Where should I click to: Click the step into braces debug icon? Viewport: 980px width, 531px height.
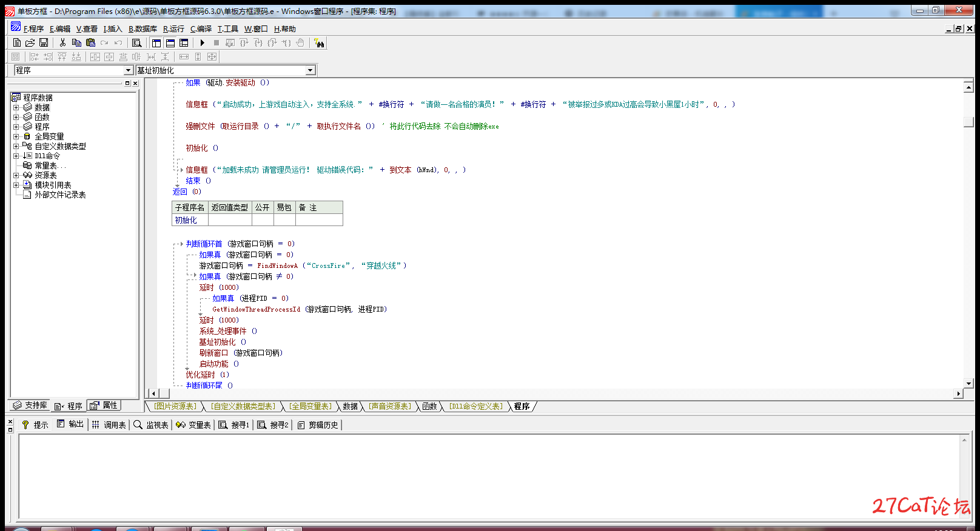point(258,42)
